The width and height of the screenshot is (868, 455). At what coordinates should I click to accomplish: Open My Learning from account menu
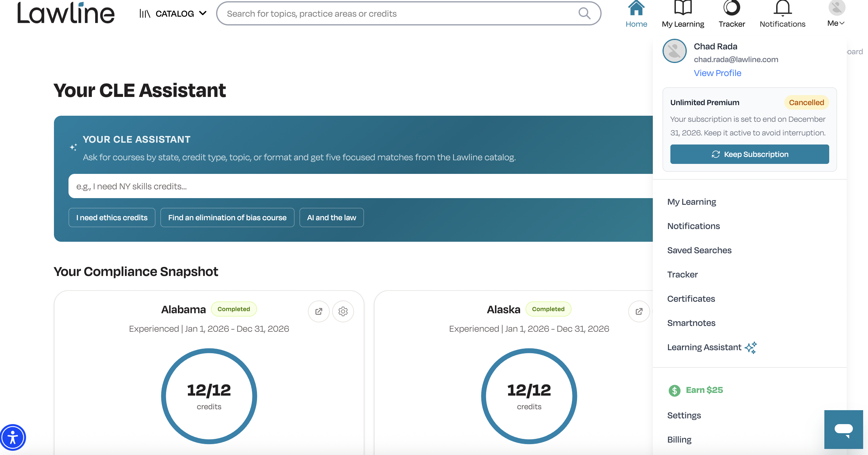click(x=691, y=202)
